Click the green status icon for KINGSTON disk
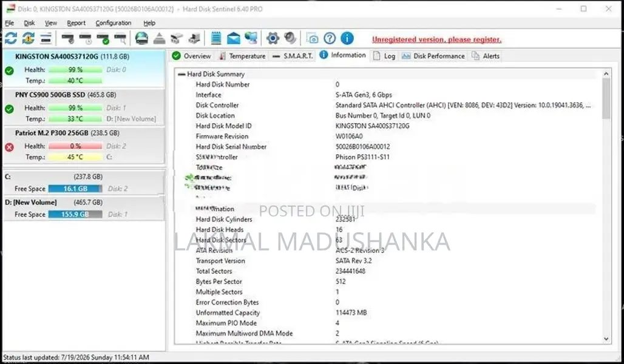 click(10, 71)
